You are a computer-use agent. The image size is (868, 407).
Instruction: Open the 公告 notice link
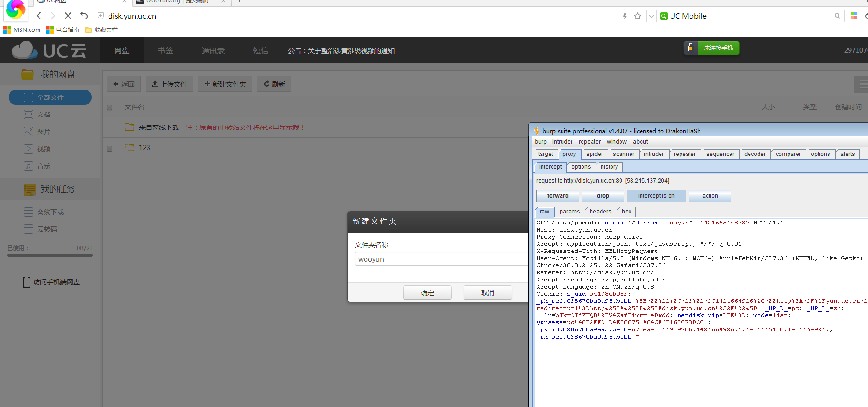tap(341, 51)
